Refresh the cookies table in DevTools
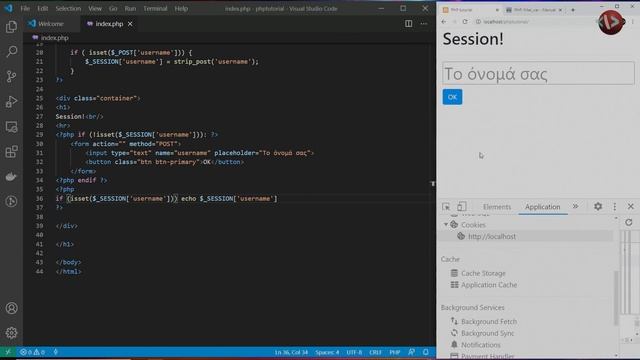Screen dimensions: 640x360 (629, 222)
